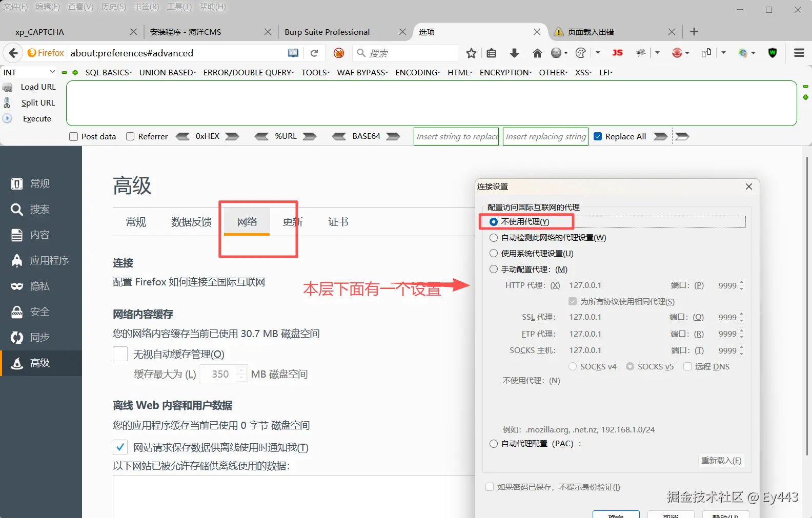
Task: Click the Execute play icon
Action: [x=7, y=118]
